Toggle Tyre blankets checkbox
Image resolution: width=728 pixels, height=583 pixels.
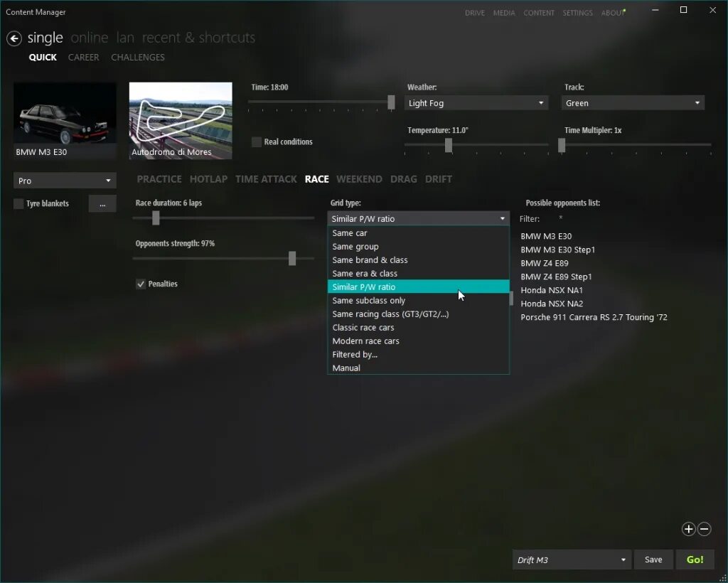click(x=18, y=203)
